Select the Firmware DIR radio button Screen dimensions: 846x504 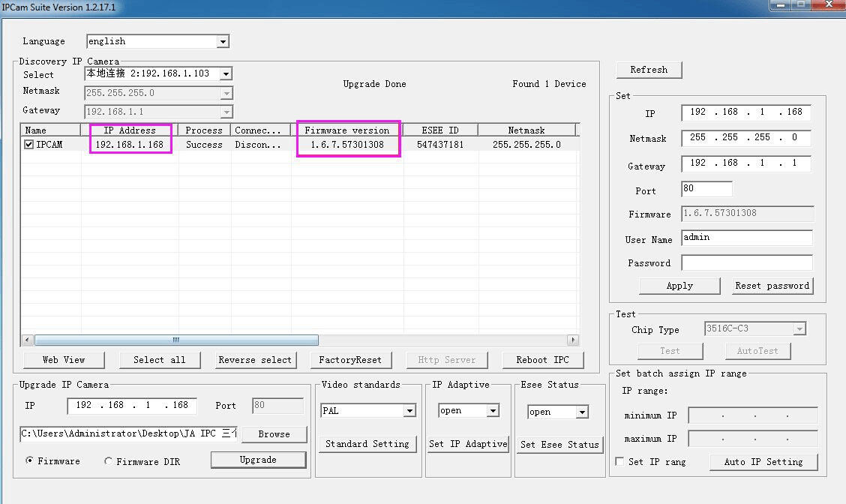click(109, 461)
